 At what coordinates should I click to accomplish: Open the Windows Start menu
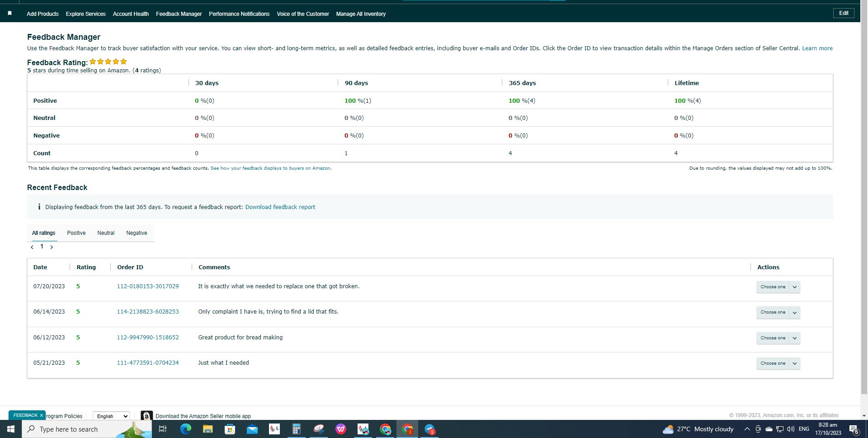11,429
